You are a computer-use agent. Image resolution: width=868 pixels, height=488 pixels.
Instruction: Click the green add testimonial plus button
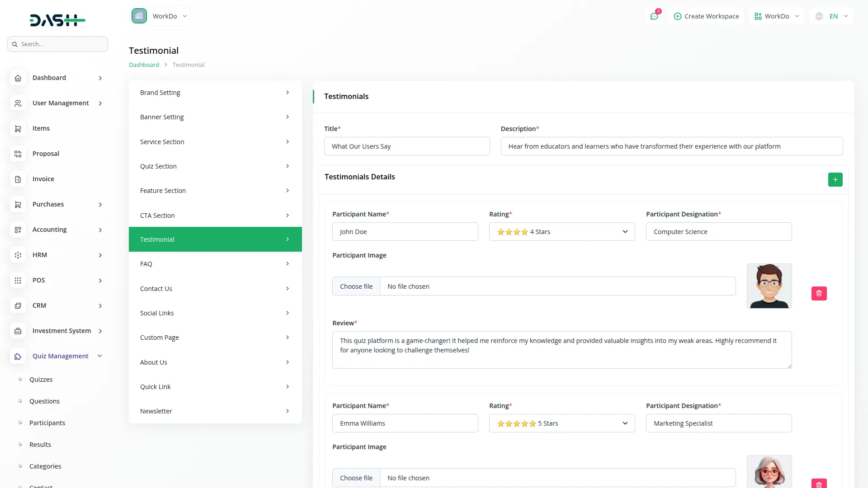pyautogui.click(x=835, y=180)
